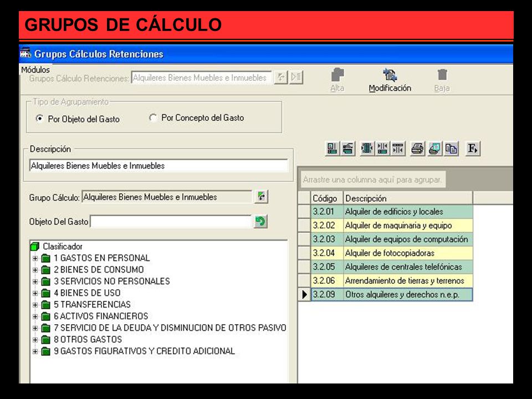Viewport: 532px width, 399px height.
Task: Expand the 7 SERVICIO DE LA DEUDA node
Action: click(x=35, y=328)
